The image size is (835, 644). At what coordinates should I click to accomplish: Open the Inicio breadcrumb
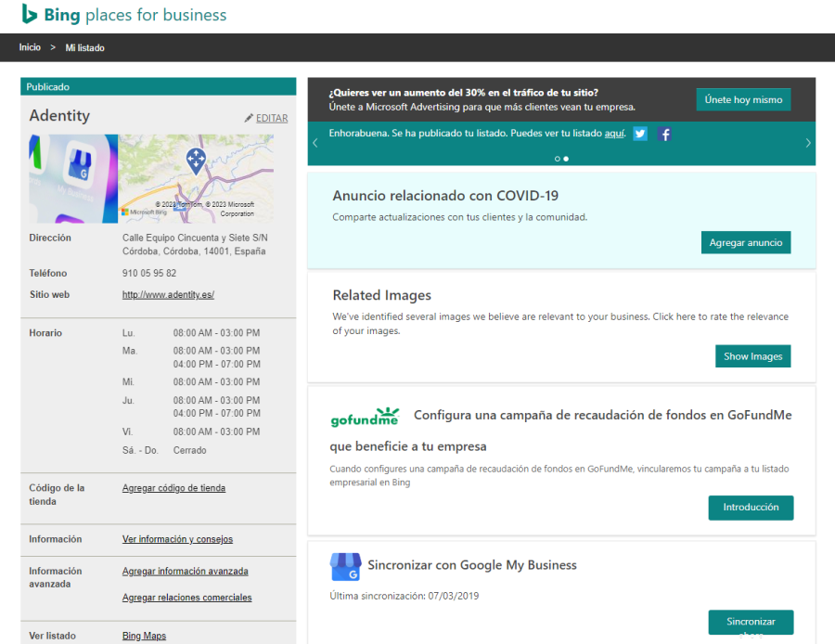[x=30, y=47]
